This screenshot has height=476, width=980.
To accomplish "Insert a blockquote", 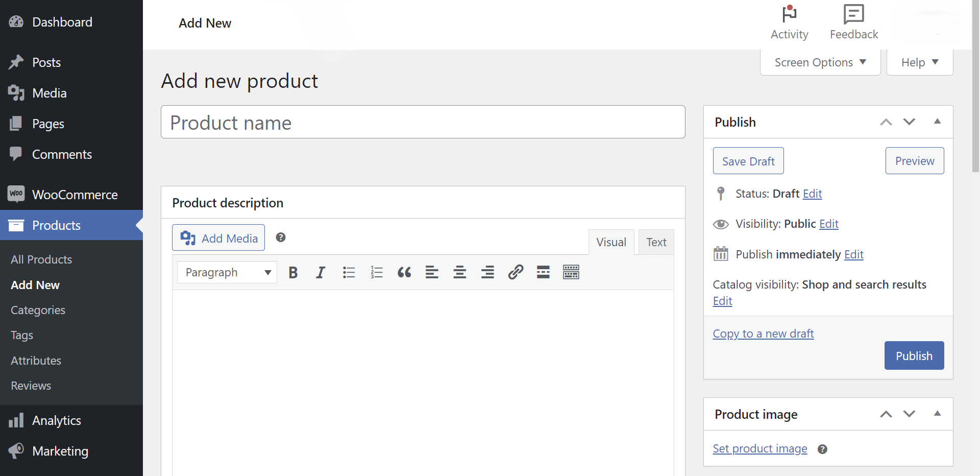I will tap(404, 272).
